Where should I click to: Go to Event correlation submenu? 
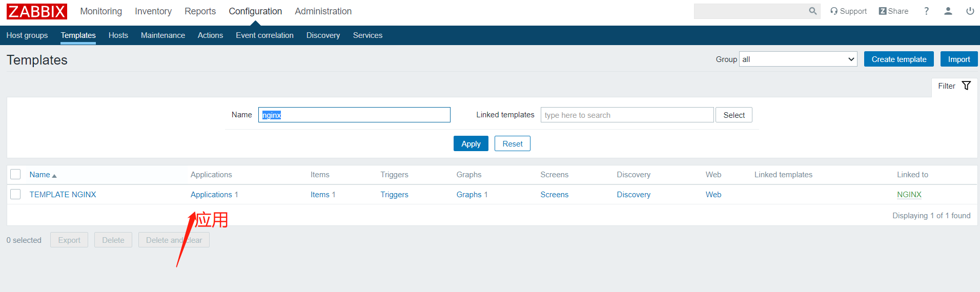click(264, 35)
